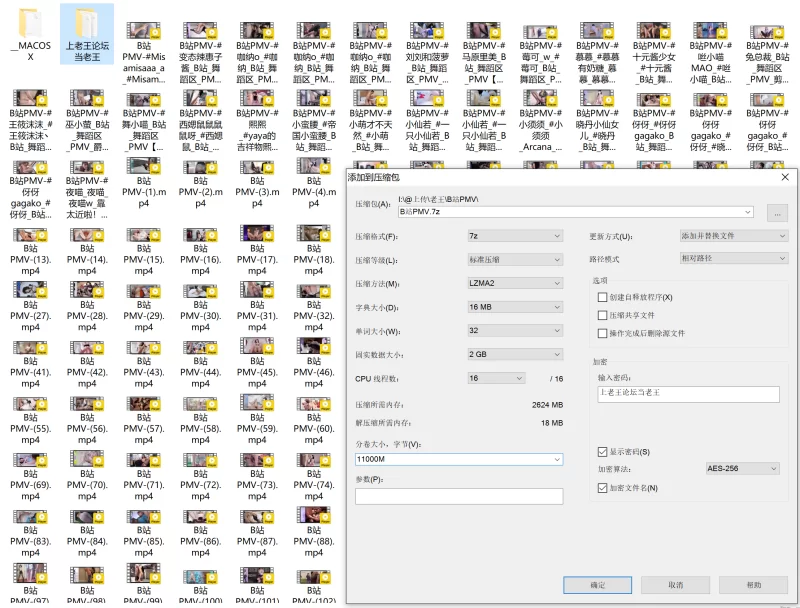Image resolution: width=800 pixels, height=608 pixels.
Task: Open the 加密算法 AES-256 dropdown
Action: 742,468
